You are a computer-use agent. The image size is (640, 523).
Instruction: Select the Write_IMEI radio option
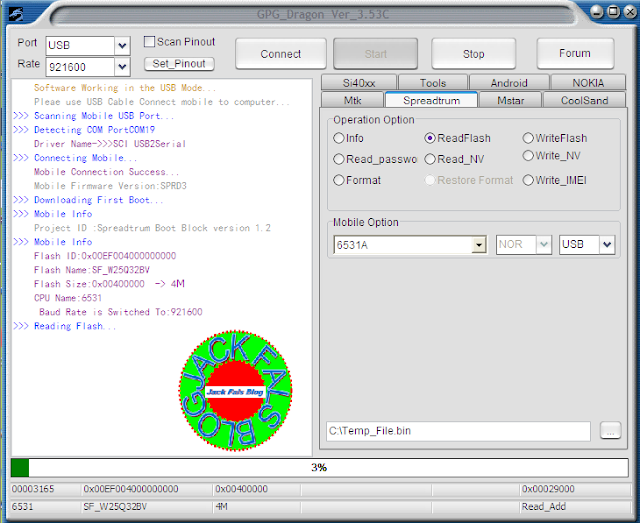coord(528,180)
